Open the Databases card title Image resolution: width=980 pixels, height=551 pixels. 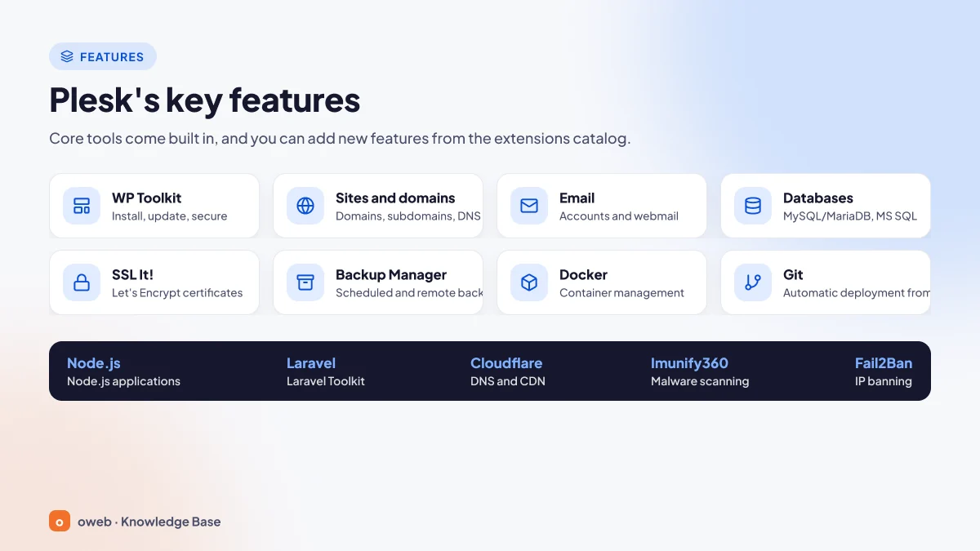(x=818, y=198)
